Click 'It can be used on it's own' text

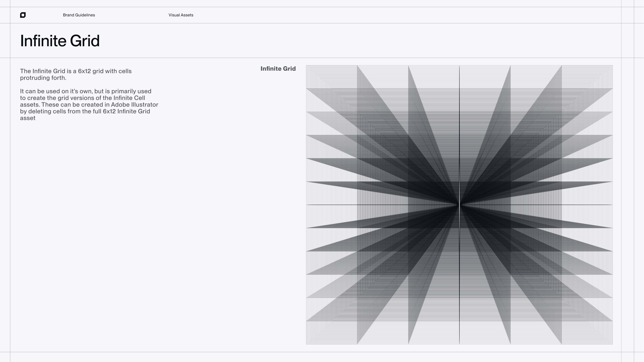point(56,91)
